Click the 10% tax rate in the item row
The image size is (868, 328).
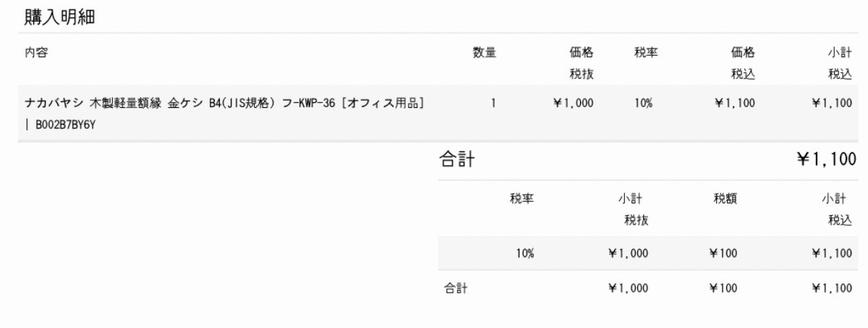pos(642,104)
